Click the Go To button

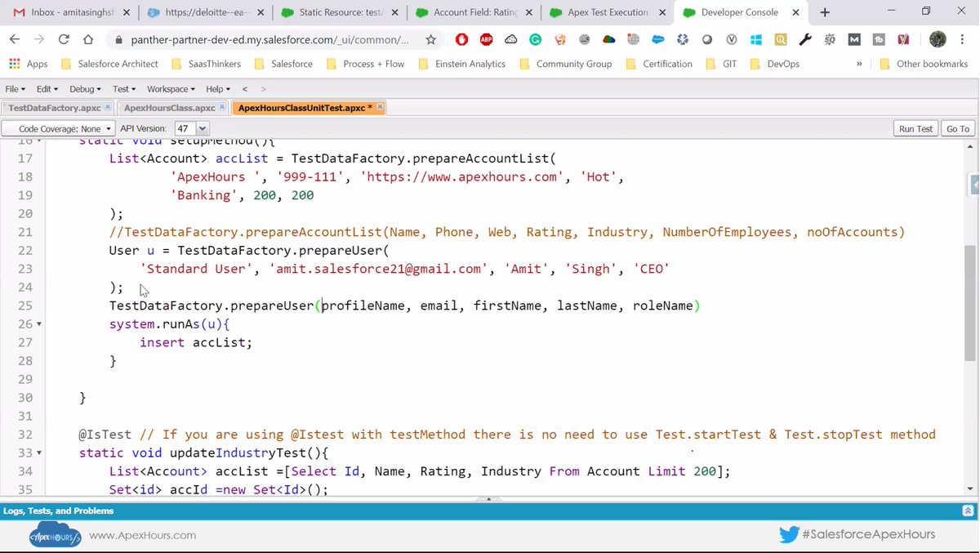point(956,128)
